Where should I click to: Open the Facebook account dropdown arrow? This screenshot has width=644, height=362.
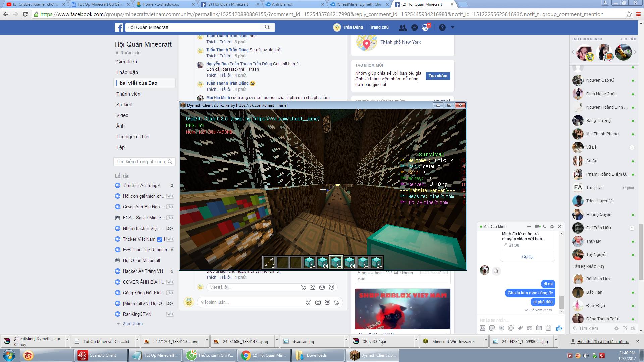pos(452,27)
